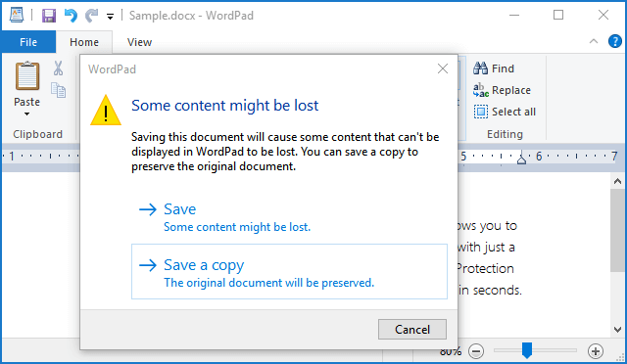Viewport: 627px width, 364px height.
Task: Click the Cancel button
Action: (x=412, y=329)
